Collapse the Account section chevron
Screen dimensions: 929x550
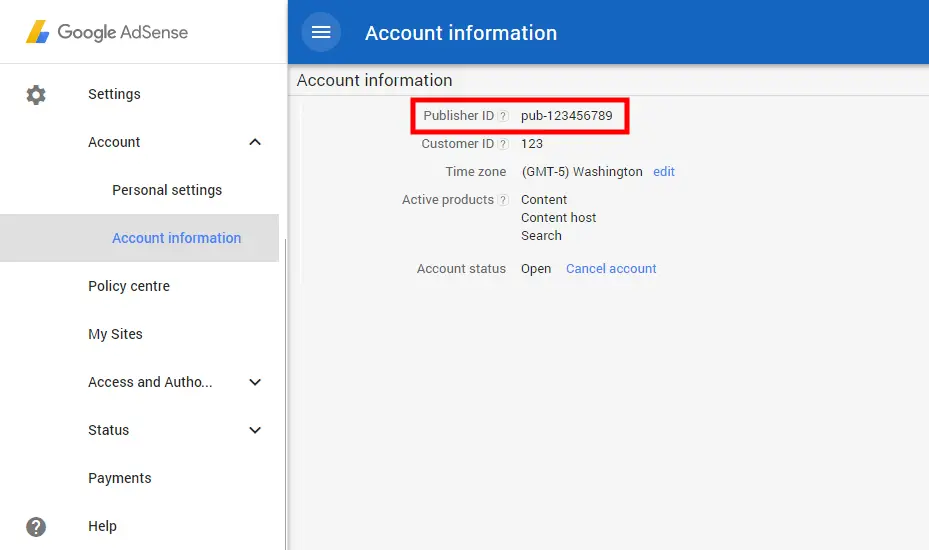255,142
